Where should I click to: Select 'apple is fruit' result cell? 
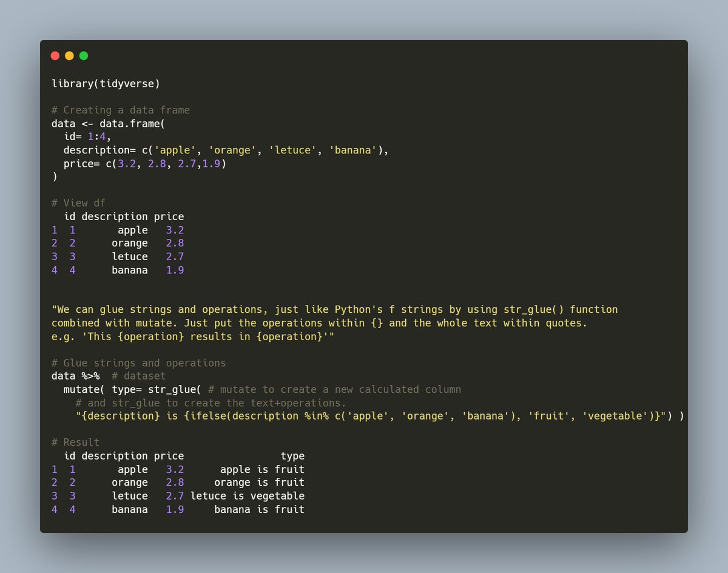tap(262, 469)
